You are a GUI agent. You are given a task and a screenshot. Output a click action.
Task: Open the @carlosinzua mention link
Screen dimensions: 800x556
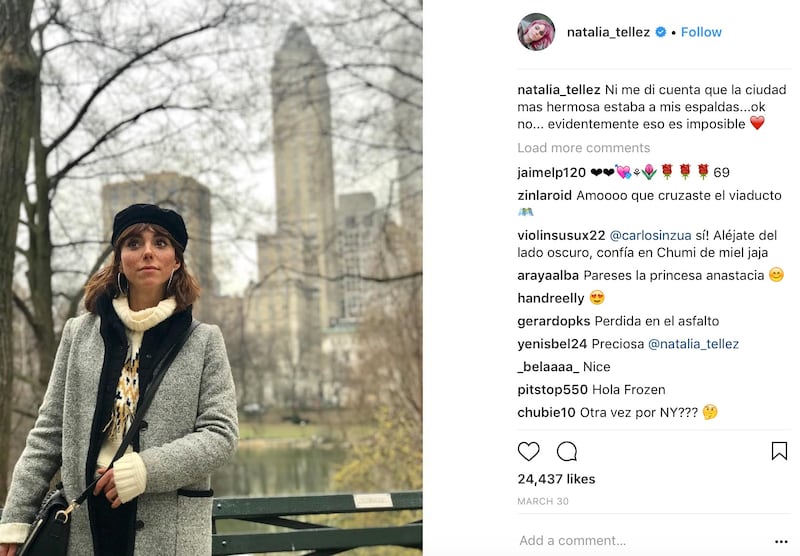pos(651,236)
